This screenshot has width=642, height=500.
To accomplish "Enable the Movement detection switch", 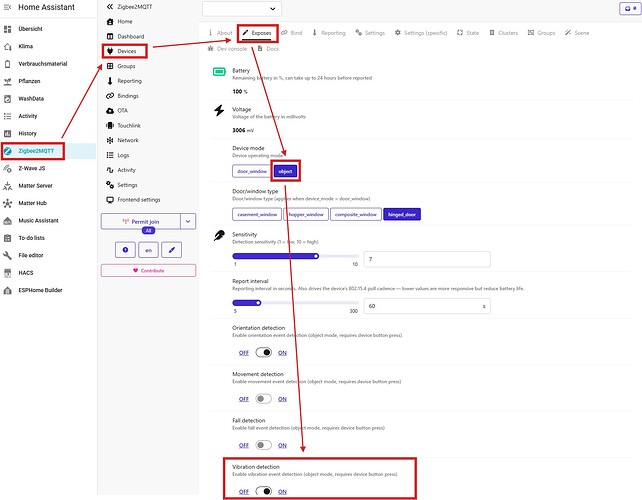I will tap(263, 399).
